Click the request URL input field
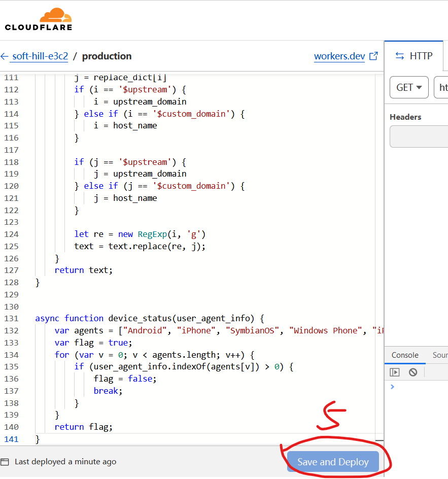 pos(441,87)
